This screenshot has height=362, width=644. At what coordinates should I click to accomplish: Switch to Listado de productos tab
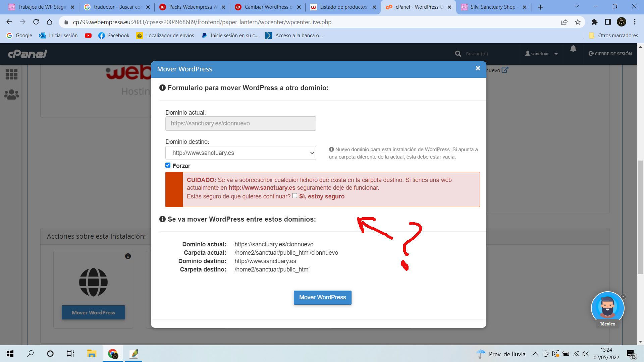[x=343, y=7]
